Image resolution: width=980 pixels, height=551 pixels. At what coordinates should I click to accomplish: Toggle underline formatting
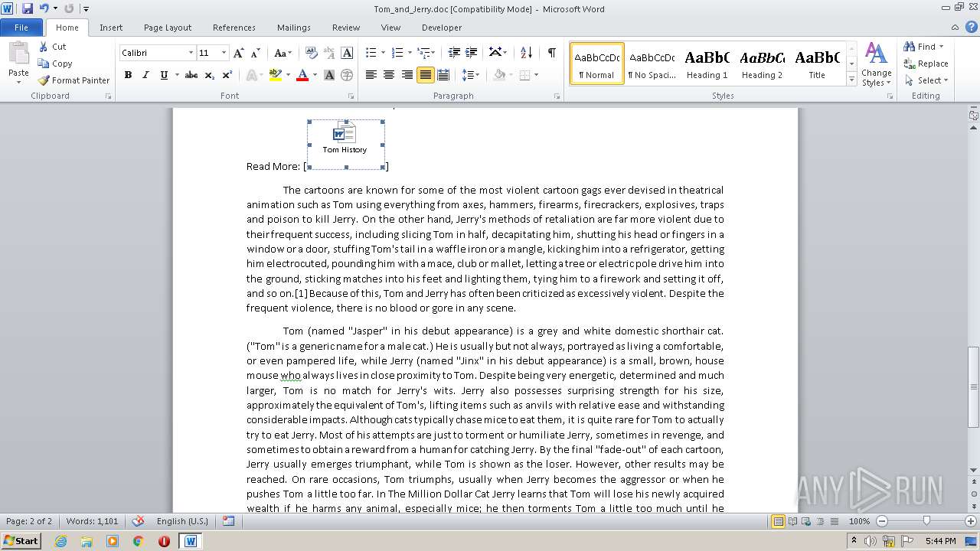tap(163, 75)
